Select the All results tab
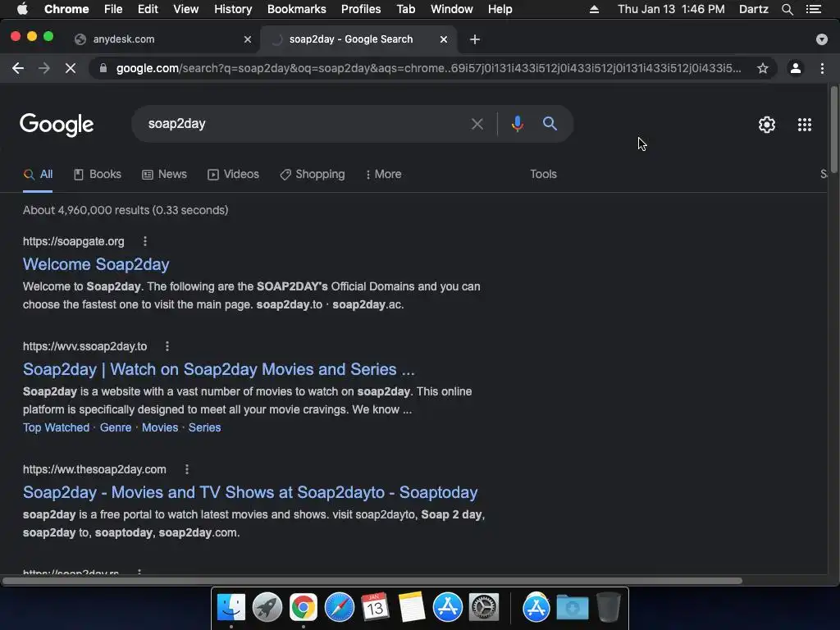This screenshot has height=630, width=840. pos(38,174)
